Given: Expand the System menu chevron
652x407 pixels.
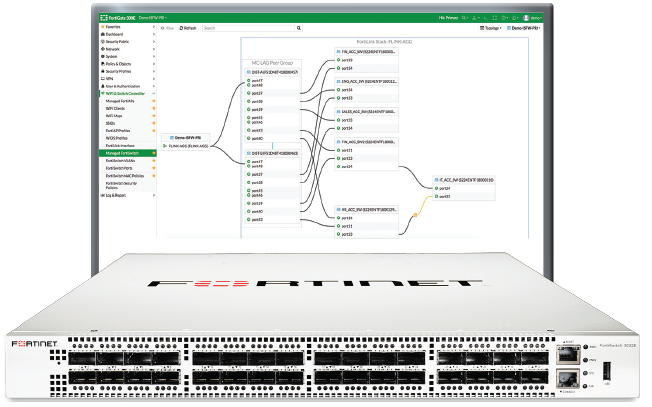Looking at the screenshot, I should tap(153, 57).
